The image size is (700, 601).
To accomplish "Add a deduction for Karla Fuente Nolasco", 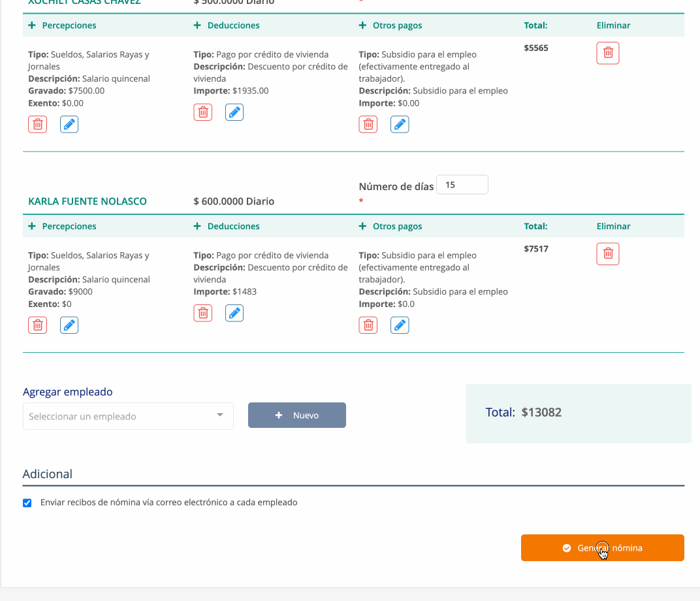I will (227, 227).
